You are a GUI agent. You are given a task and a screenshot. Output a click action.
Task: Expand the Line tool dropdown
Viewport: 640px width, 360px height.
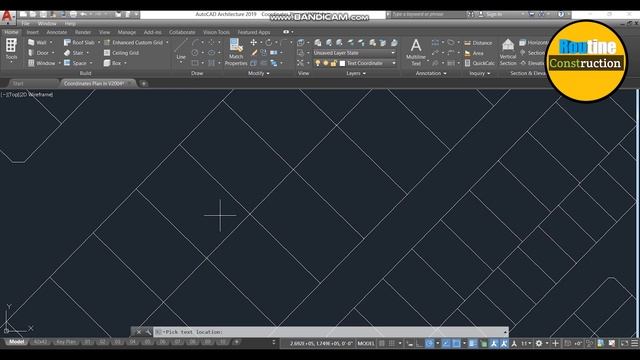pyautogui.click(x=181, y=62)
